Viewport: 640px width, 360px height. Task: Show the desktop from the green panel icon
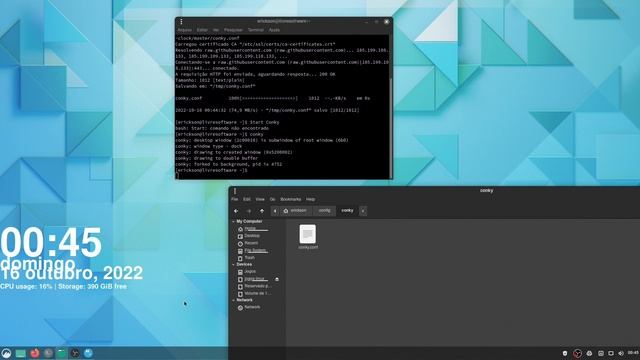pos(20,353)
